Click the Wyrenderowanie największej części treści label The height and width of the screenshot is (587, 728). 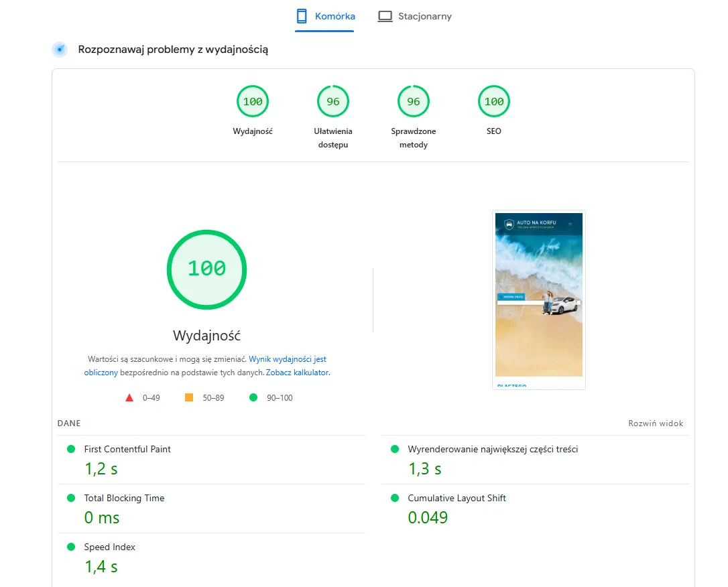pyautogui.click(x=493, y=449)
